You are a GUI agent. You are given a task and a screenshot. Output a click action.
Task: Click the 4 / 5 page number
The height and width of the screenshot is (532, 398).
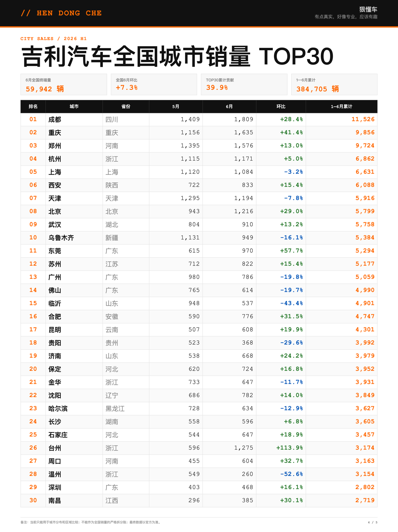point(373,522)
